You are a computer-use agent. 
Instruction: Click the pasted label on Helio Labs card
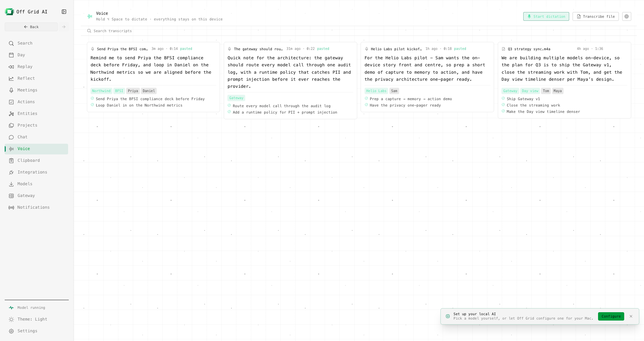(x=460, y=49)
